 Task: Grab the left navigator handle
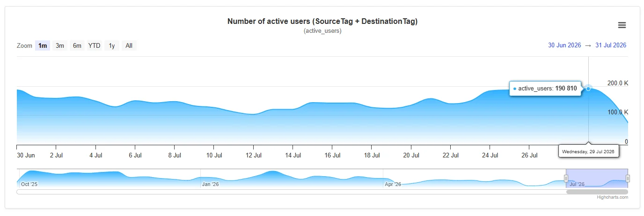566,178
